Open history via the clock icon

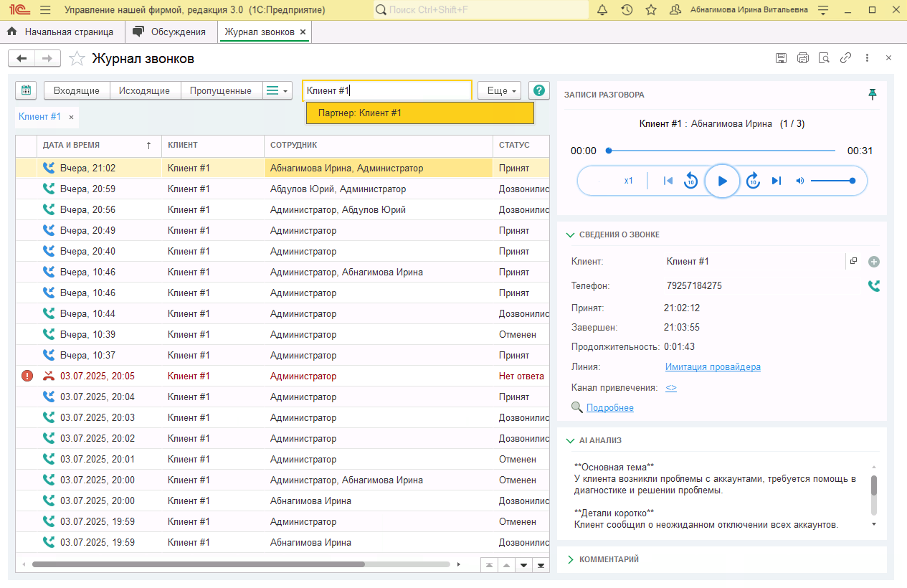pos(627,10)
